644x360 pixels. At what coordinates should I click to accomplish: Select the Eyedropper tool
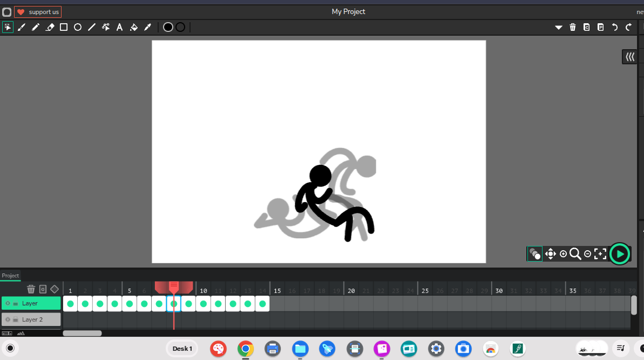pyautogui.click(x=147, y=27)
